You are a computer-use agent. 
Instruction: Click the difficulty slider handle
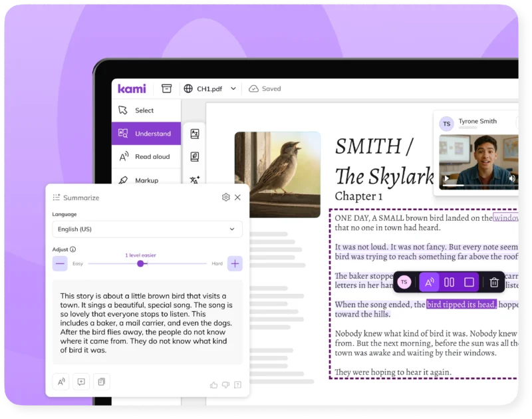[x=140, y=263]
